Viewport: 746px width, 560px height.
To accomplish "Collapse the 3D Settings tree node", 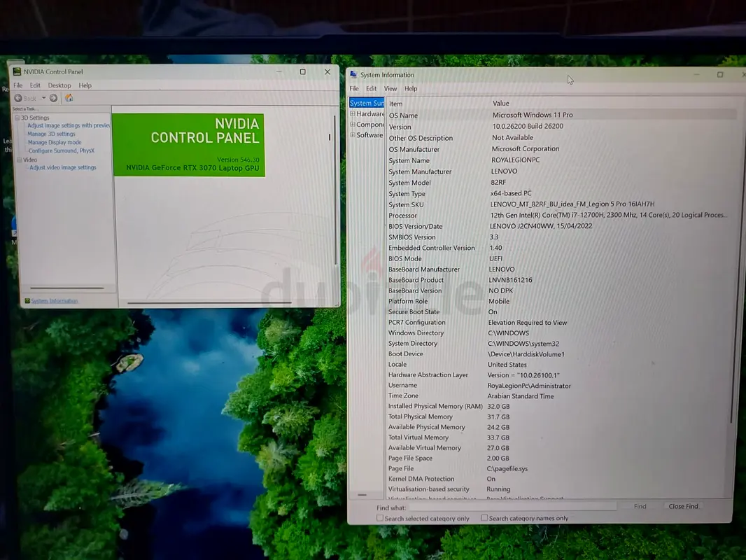I will pos(17,118).
